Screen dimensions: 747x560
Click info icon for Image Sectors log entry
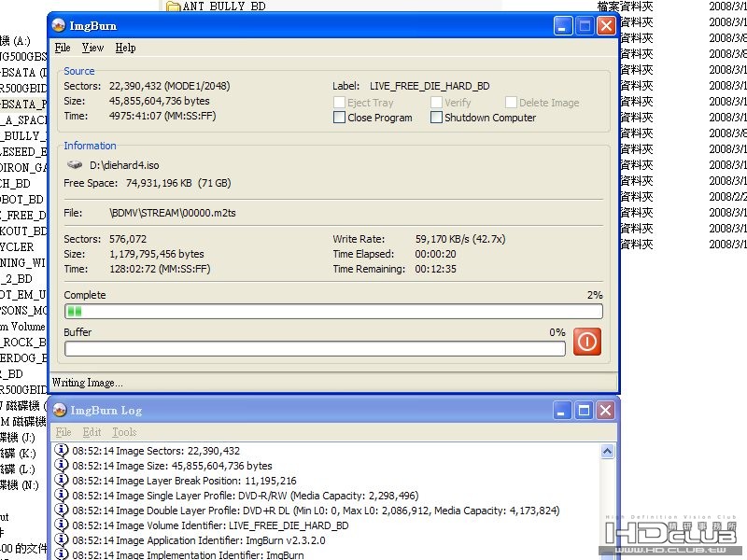click(61, 450)
